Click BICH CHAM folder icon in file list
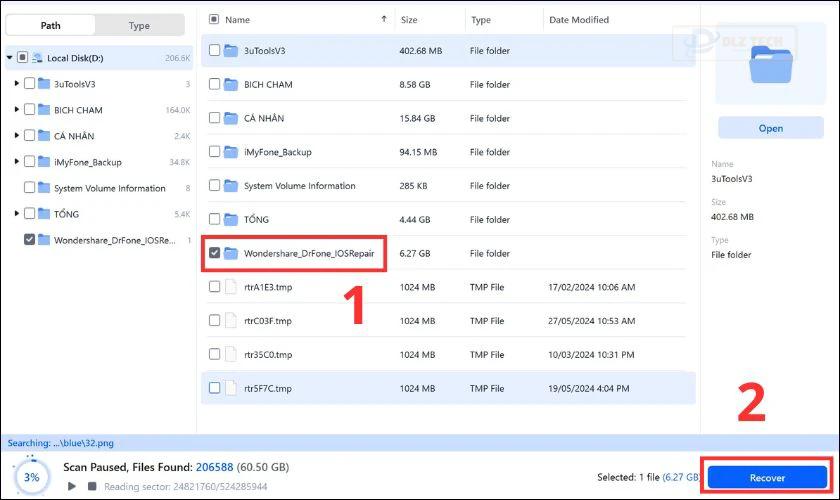Image resolution: width=840 pixels, height=500 pixels. point(231,84)
